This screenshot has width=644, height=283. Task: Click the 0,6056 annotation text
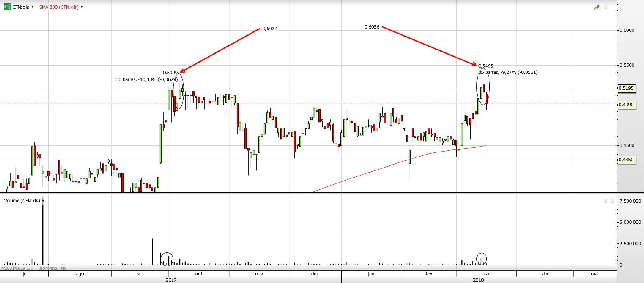point(372,27)
